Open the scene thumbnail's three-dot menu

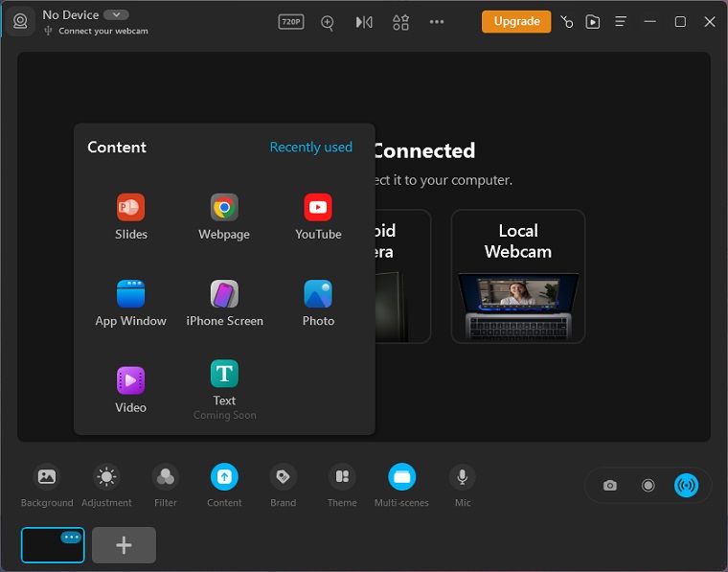coord(72,538)
